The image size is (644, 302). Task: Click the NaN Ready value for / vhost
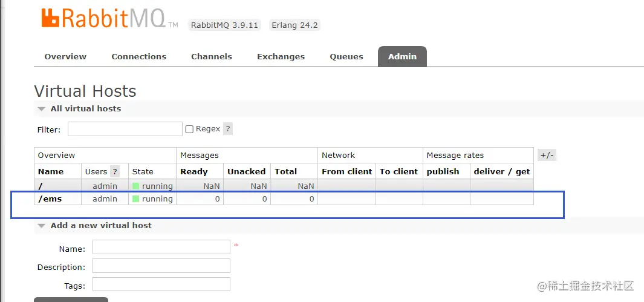[212, 186]
